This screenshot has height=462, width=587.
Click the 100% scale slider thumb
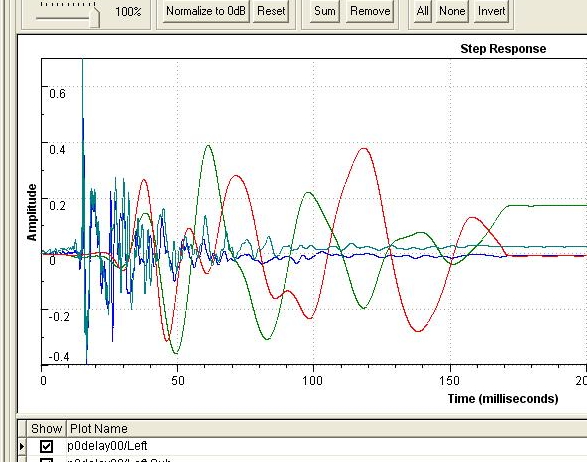(x=95, y=15)
